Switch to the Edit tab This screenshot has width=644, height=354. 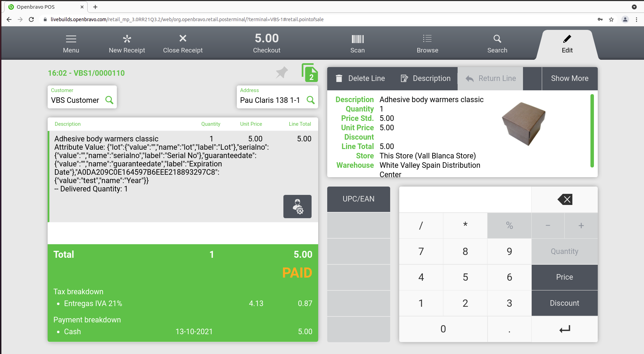pos(567,44)
